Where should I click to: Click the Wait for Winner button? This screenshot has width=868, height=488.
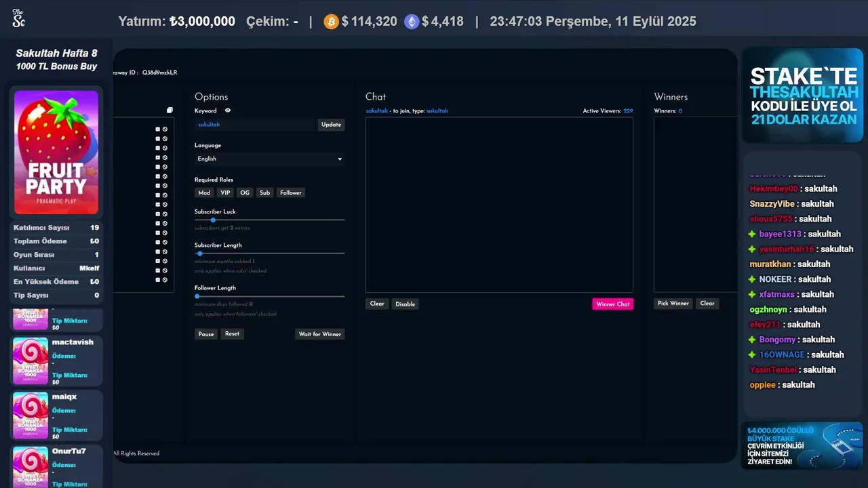(320, 334)
